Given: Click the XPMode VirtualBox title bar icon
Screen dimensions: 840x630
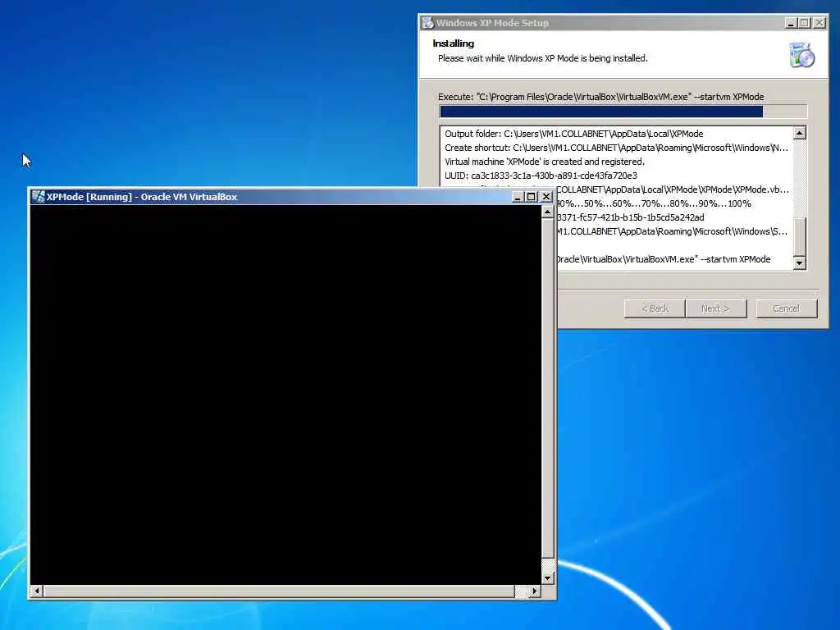Looking at the screenshot, I should coord(38,197).
